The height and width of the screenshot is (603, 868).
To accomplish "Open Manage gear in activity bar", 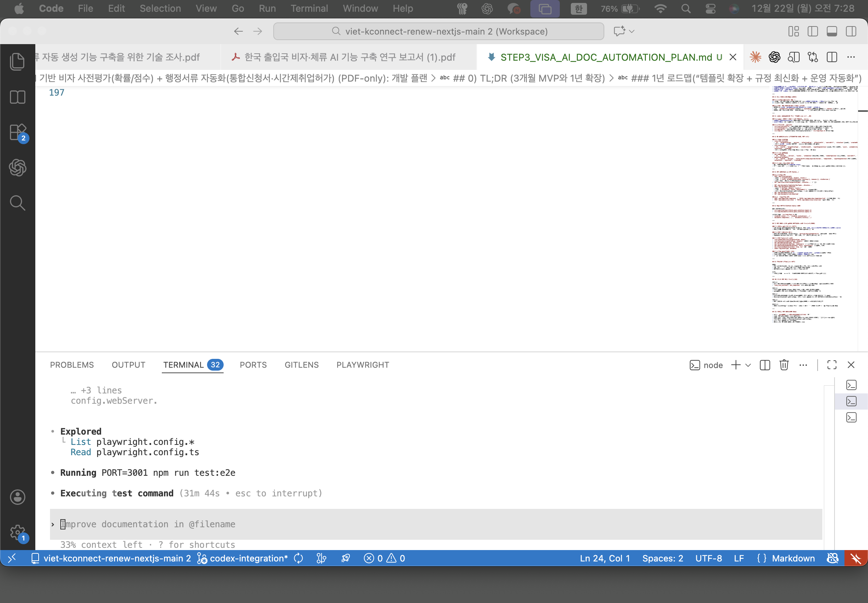I will pos(17,532).
